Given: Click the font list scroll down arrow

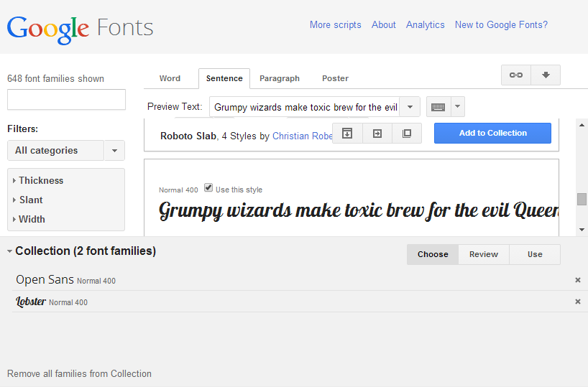Looking at the screenshot, I should coord(582,230).
